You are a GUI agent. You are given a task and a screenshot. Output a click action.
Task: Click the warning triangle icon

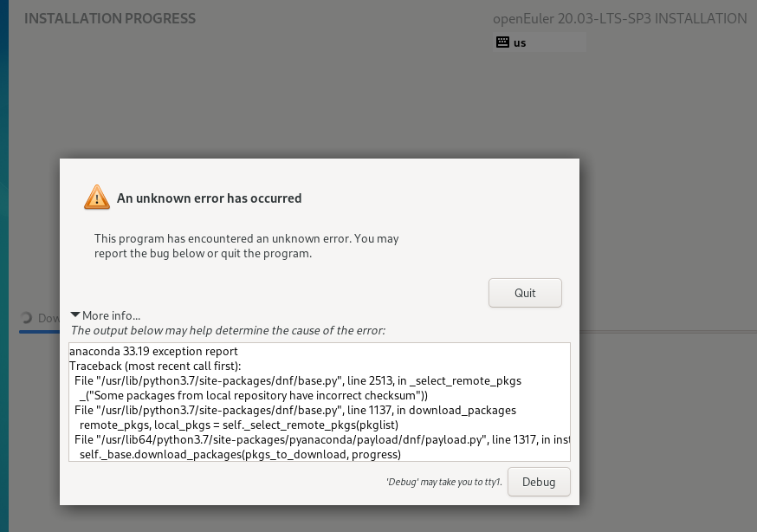pyautogui.click(x=96, y=198)
